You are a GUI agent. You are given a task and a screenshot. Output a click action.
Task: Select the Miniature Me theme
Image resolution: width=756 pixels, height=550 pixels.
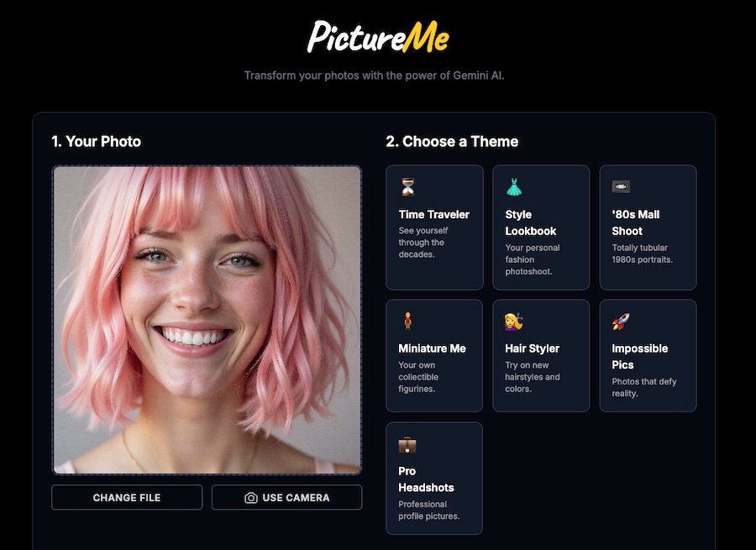coord(434,355)
